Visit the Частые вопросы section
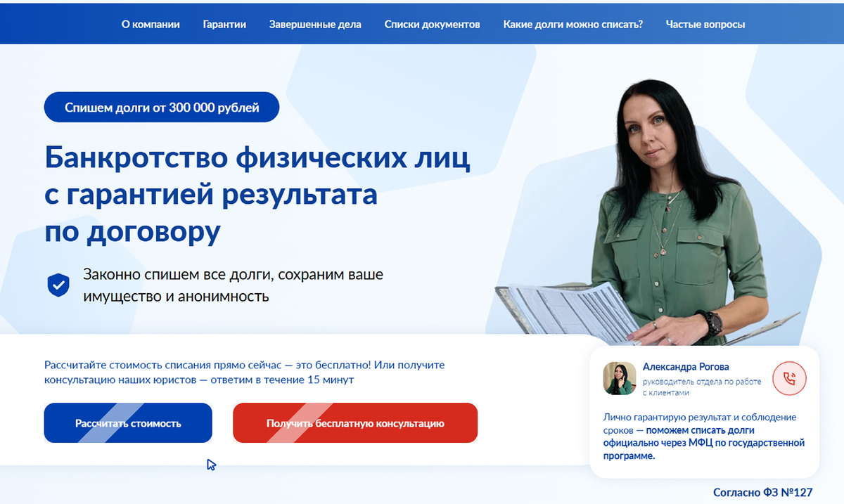Viewport: 844px width, 504px height. point(705,24)
